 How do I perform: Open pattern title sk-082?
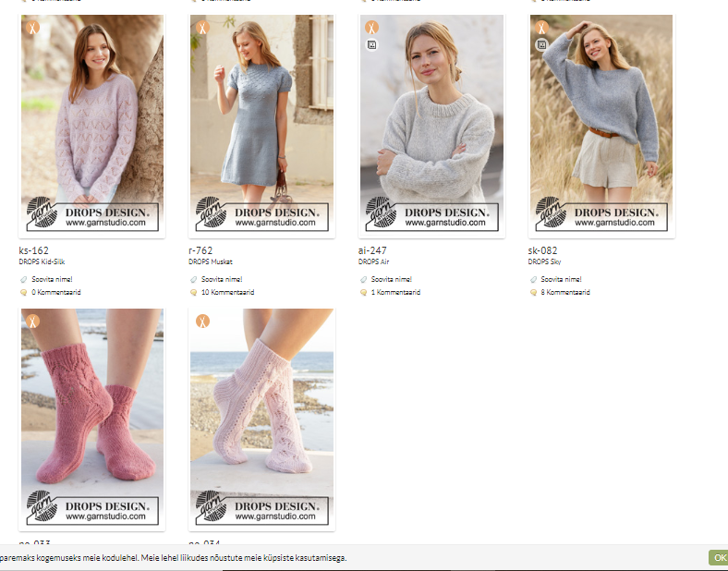[x=542, y=250]
